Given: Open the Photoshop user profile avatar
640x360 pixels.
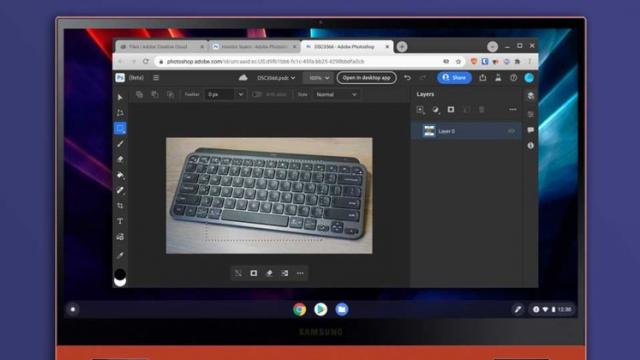Looking at the screenshot, I should 529,78.
